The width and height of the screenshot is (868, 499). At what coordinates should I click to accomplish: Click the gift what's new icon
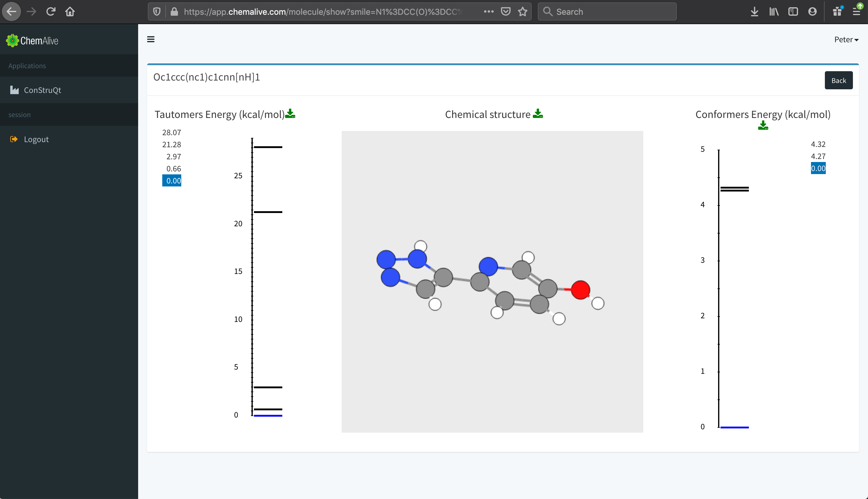point(837,12)
